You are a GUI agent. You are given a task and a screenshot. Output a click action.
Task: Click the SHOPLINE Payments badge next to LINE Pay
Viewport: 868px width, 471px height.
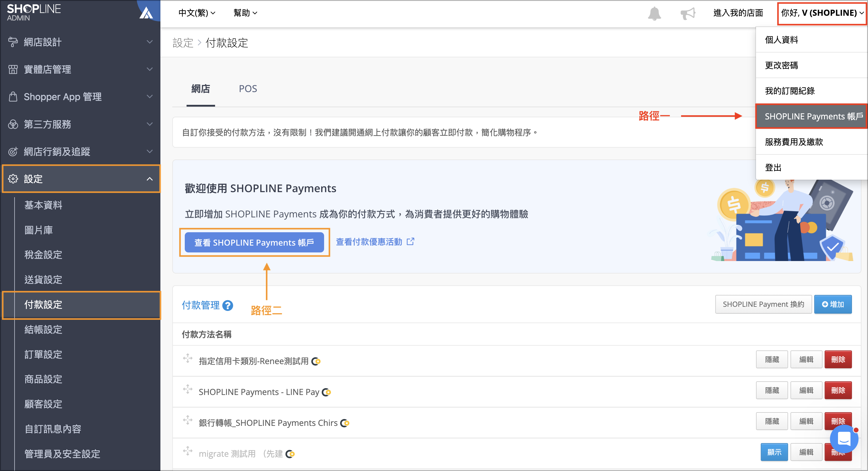[x=326, y=392]
